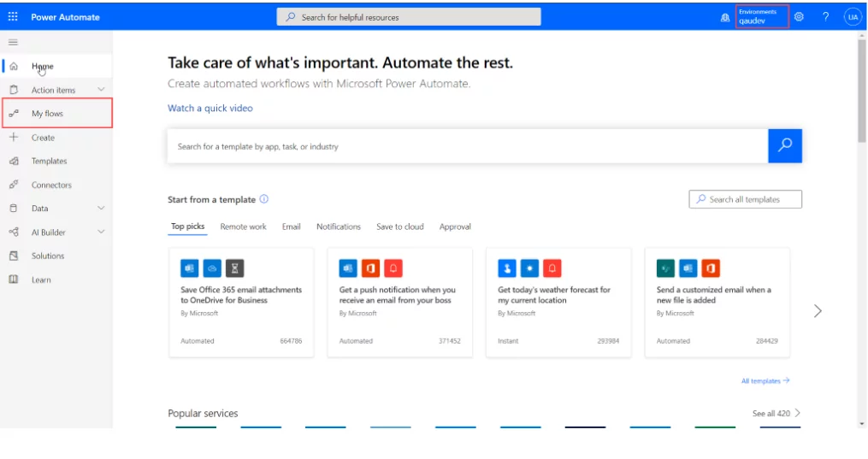Click the hourglass icon on Save Office 365 card
Screen dimensions: 868x459
[234, 268]
